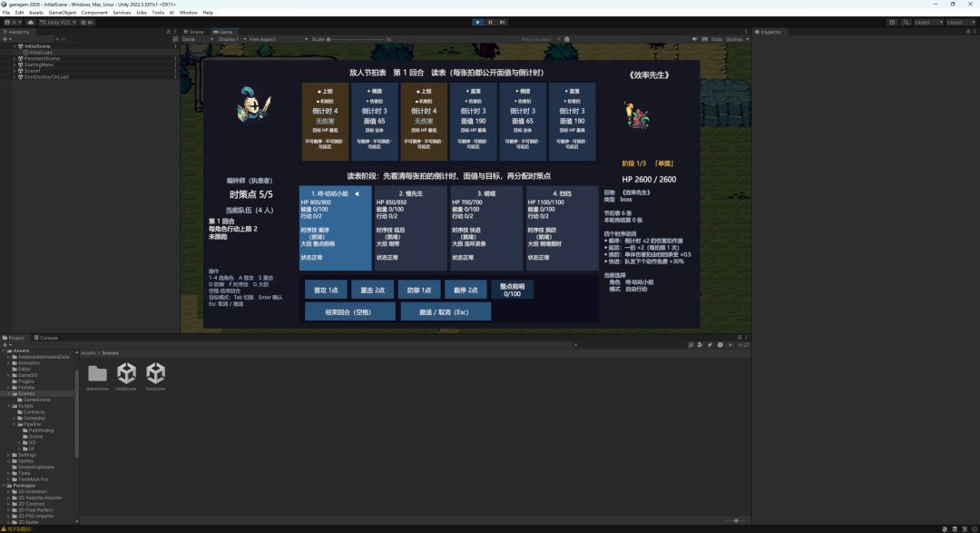
Task: Open the GameScene folder thumbnail
Action: 97,377
